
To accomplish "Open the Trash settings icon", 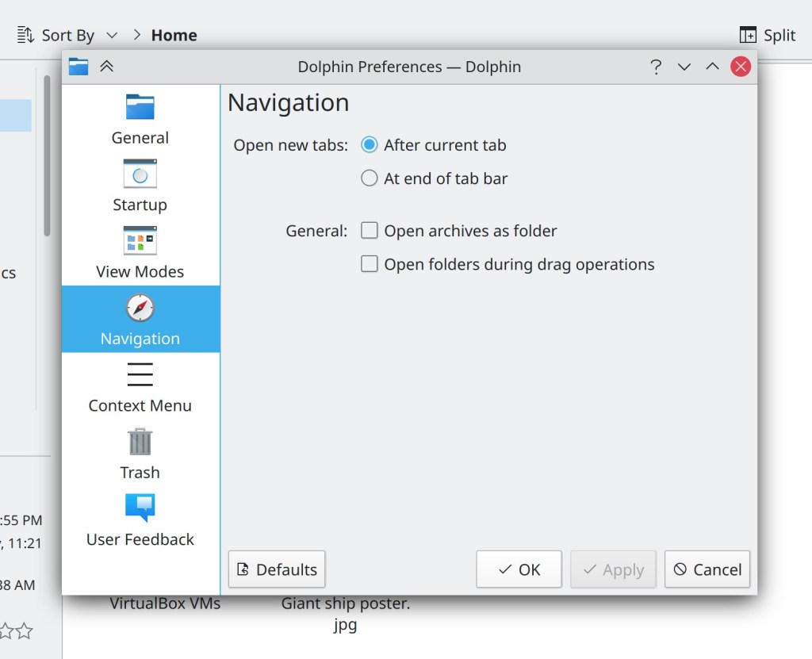I will [140, 442].
